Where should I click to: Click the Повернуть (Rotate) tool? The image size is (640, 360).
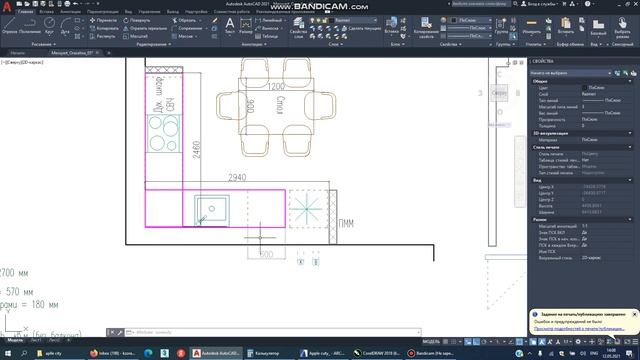click(137, 20)
